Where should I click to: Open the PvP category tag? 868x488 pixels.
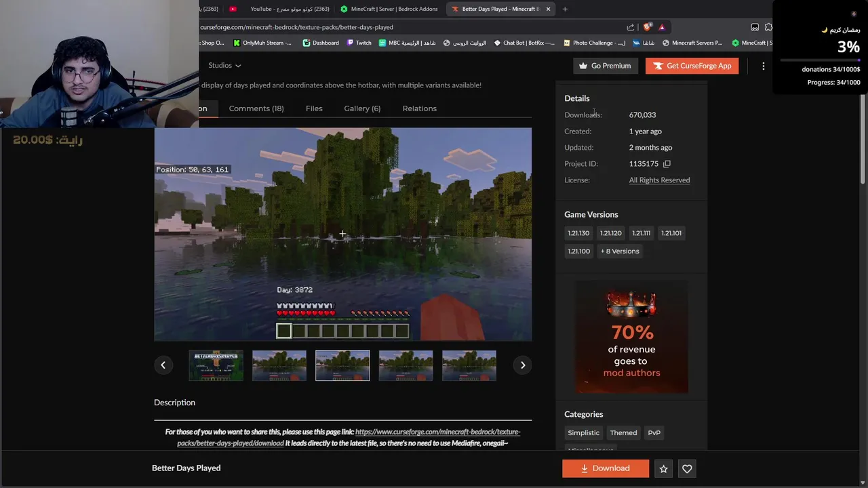pos(654,432)
